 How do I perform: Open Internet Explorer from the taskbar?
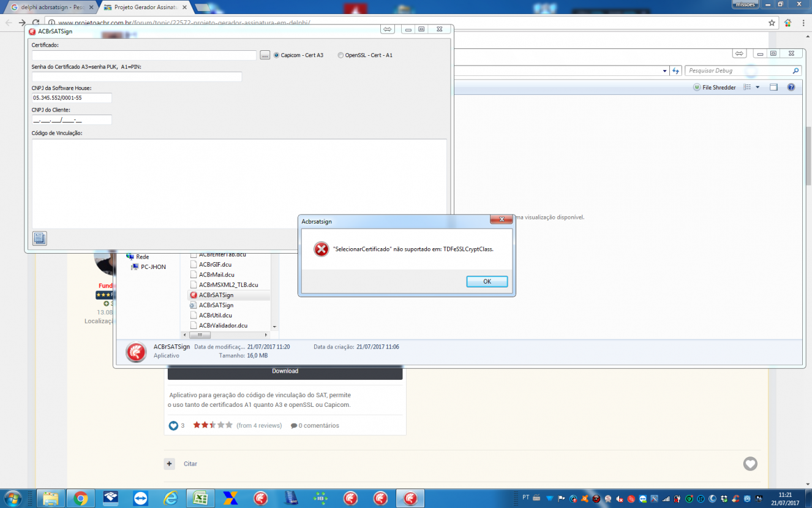[x=170, y=498]
